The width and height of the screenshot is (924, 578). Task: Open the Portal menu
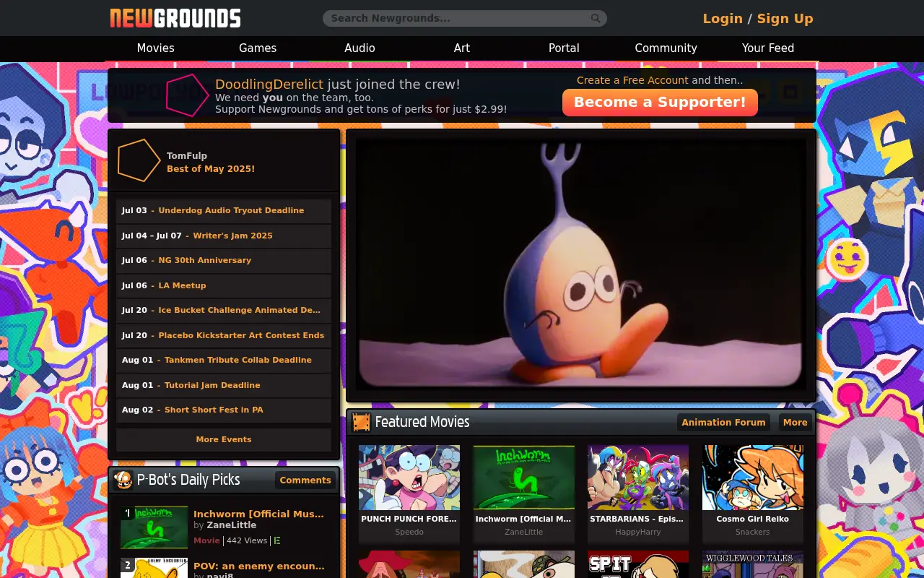(564, 48)
